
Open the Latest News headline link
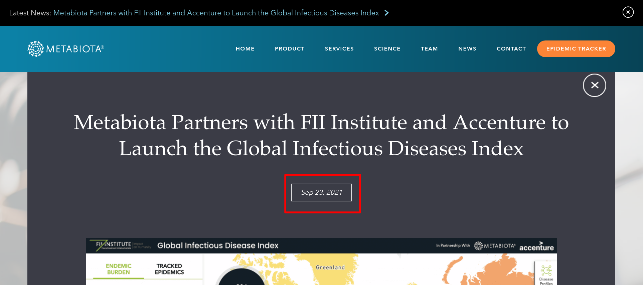216,13
